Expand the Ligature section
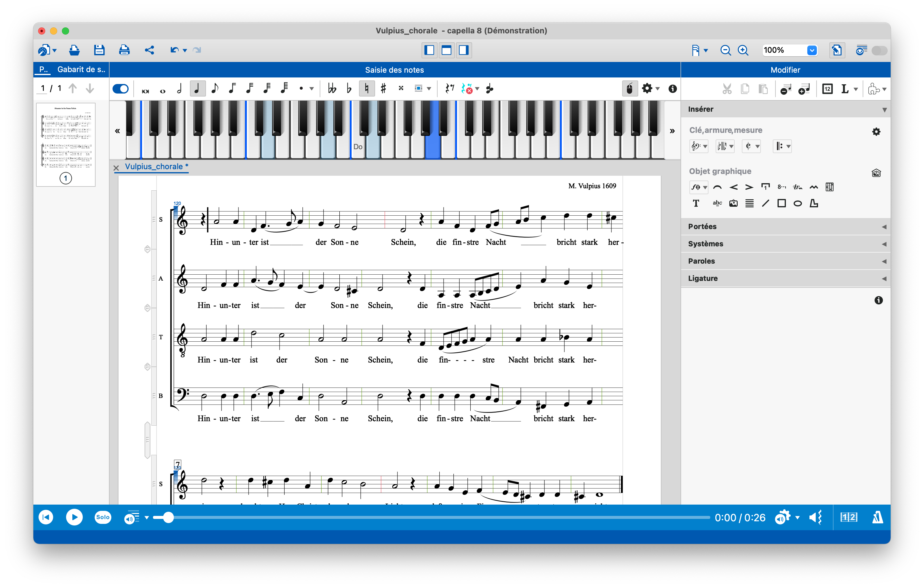 pyautogui.click(x=786, y=279)
